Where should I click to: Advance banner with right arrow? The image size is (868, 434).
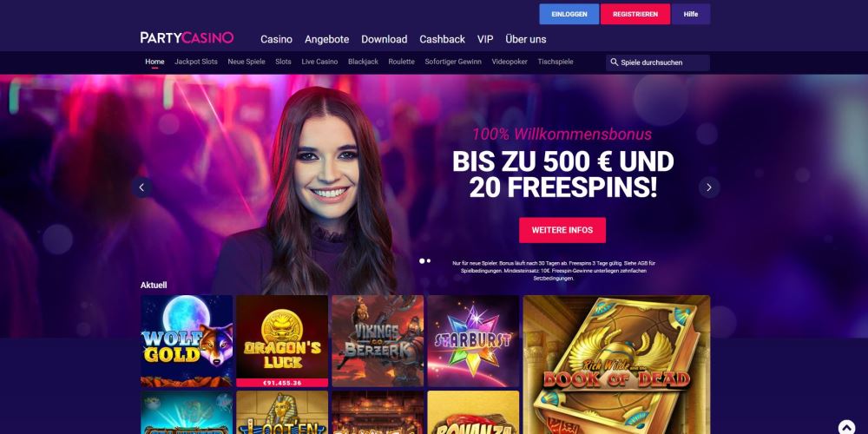[x=709, y=187]
